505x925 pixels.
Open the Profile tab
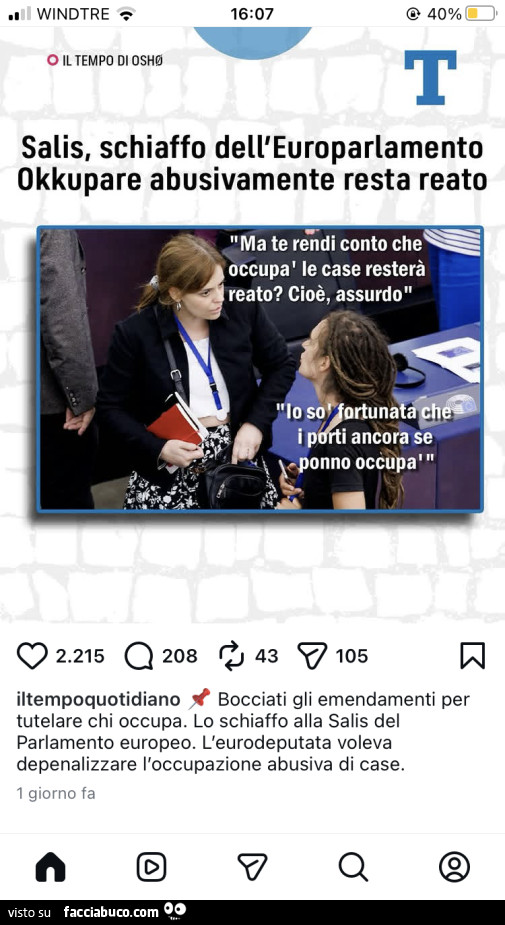[454, 867]
